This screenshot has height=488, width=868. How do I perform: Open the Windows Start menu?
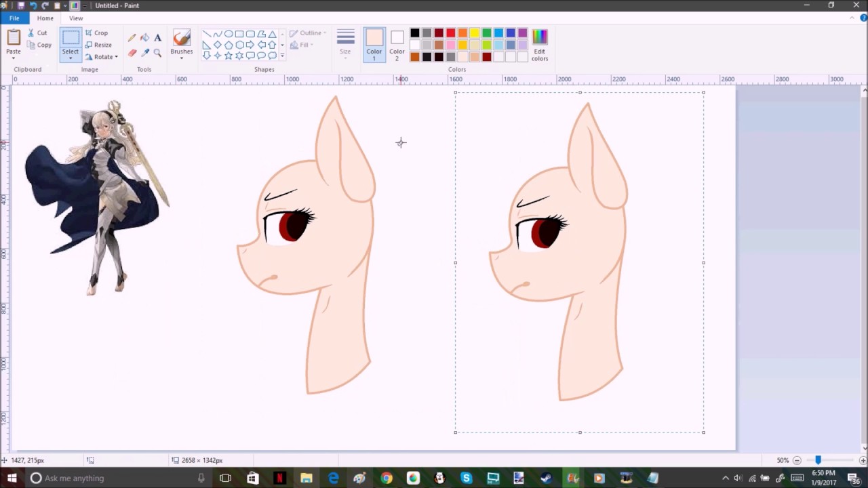pyautogui.click(x=12, y=478)
